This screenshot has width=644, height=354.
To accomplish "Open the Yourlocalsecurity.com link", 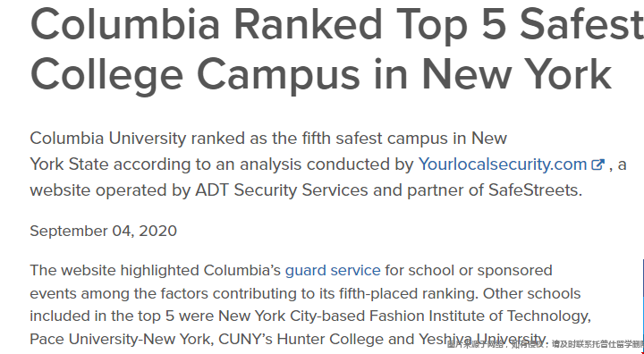I will click(503, 164).
